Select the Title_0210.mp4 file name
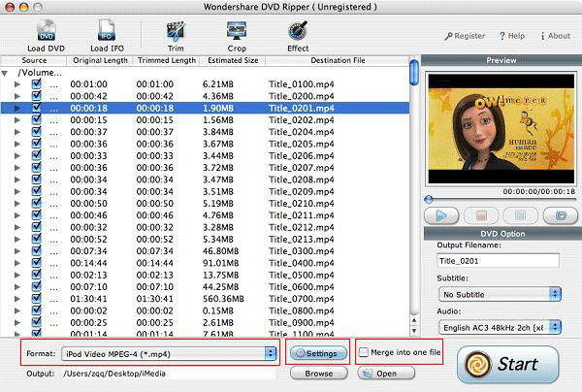Image resolution: width=582 pixels, height=392 pixels. tap(302, 204)
